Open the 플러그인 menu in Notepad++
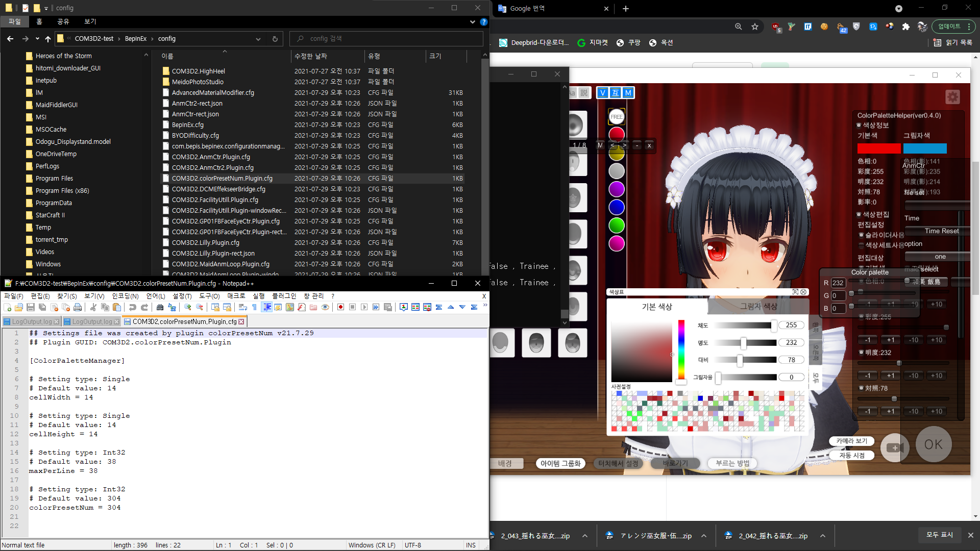This screenshot has height=551, width=980. [x=284, y=296]
